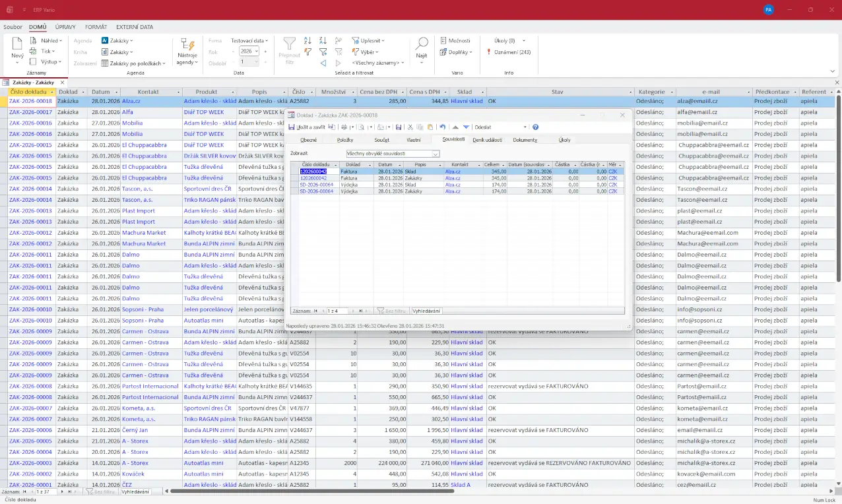Click the undo arrow in dialog toolbar
This screenshot has height=504, width=842.
tap(442, 127)
